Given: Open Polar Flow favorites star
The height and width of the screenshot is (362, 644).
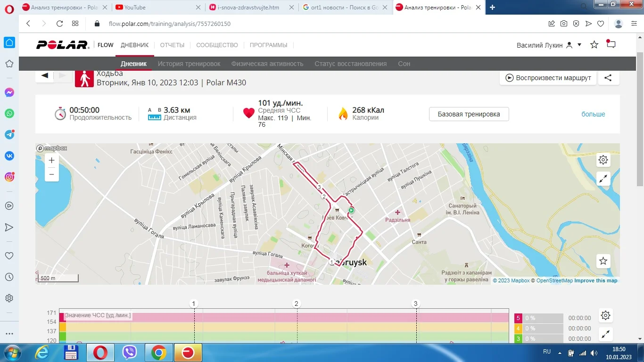Looking at the screenshot, I should pos(594,45).
